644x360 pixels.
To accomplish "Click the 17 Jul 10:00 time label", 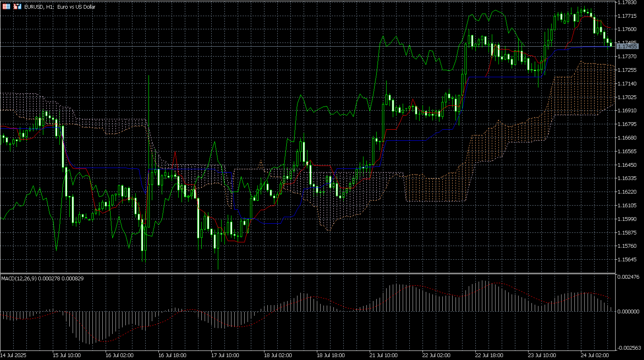I will [x=225, y=355].
